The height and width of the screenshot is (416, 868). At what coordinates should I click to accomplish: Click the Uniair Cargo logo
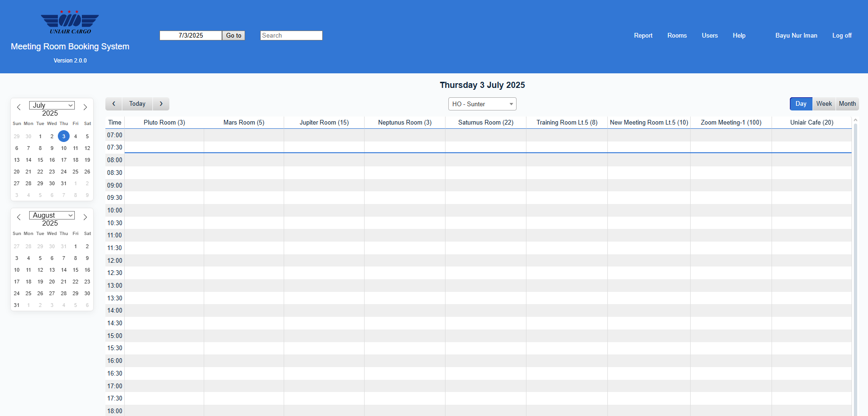70,22
